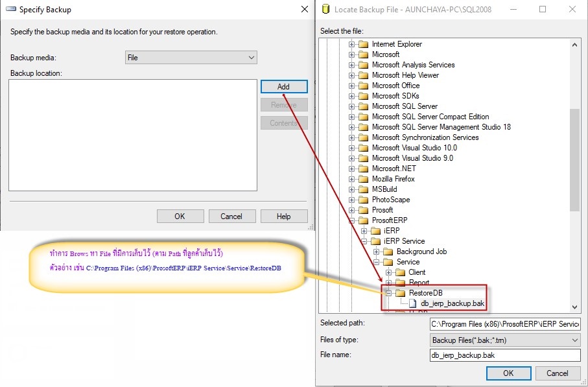The height and width of the screenshot is (387, 588).
Task: Select Microsoft Office folder icon
Action: click(364, 86)
